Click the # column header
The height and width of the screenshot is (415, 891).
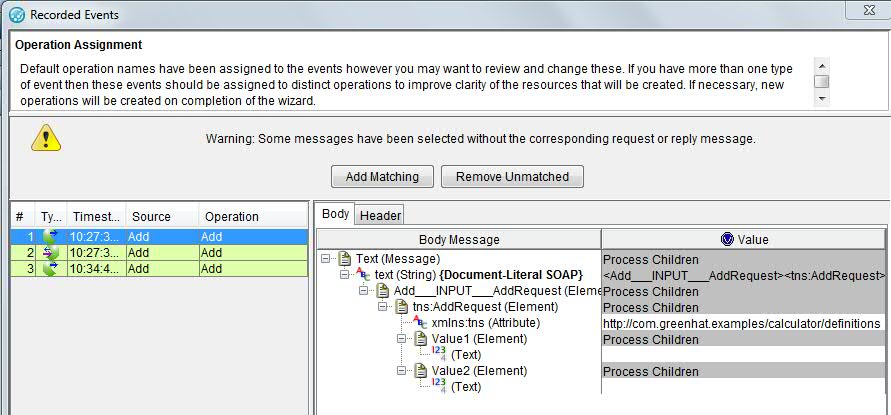23,217
